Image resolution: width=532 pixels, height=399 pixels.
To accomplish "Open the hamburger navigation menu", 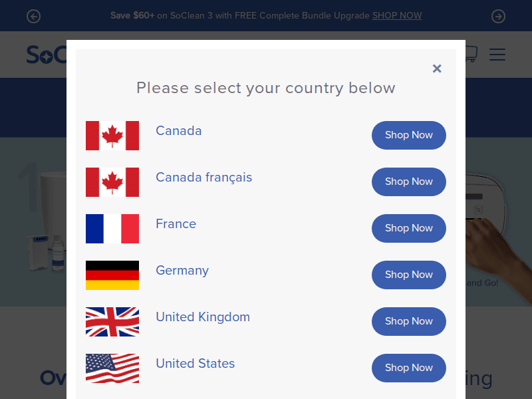I will (x=497, y=55).
